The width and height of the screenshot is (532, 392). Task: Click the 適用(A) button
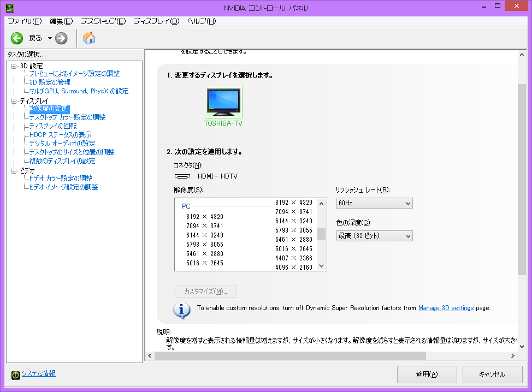click(427, 375)
